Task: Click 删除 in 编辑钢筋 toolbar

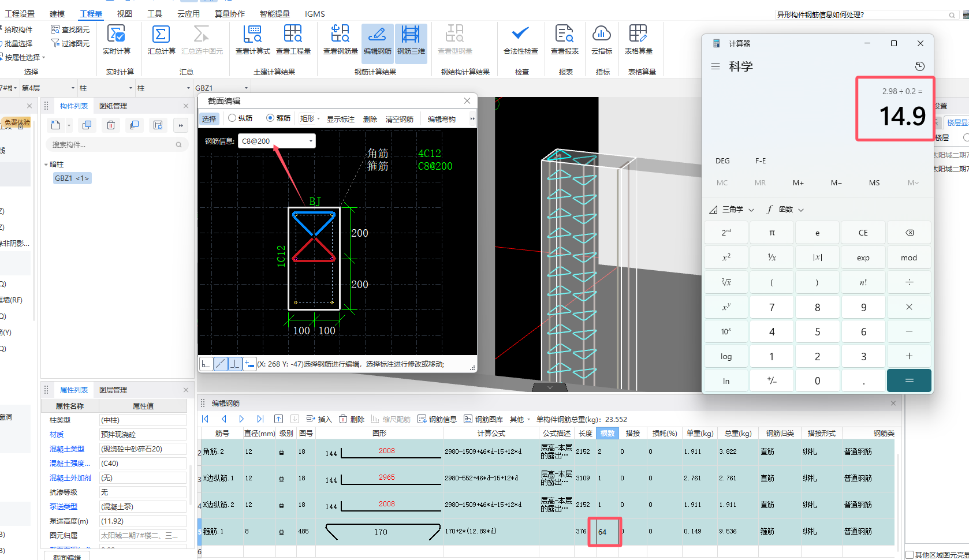Action: click(x=352, y=419)
